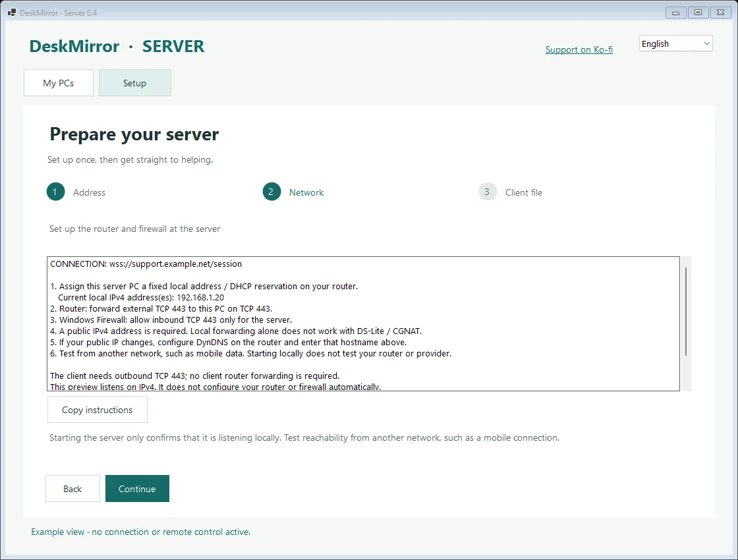Open the Support on Ko-fi link
Image resolution: width=738 pixels, height=560 pixels.
coord(579,49)
